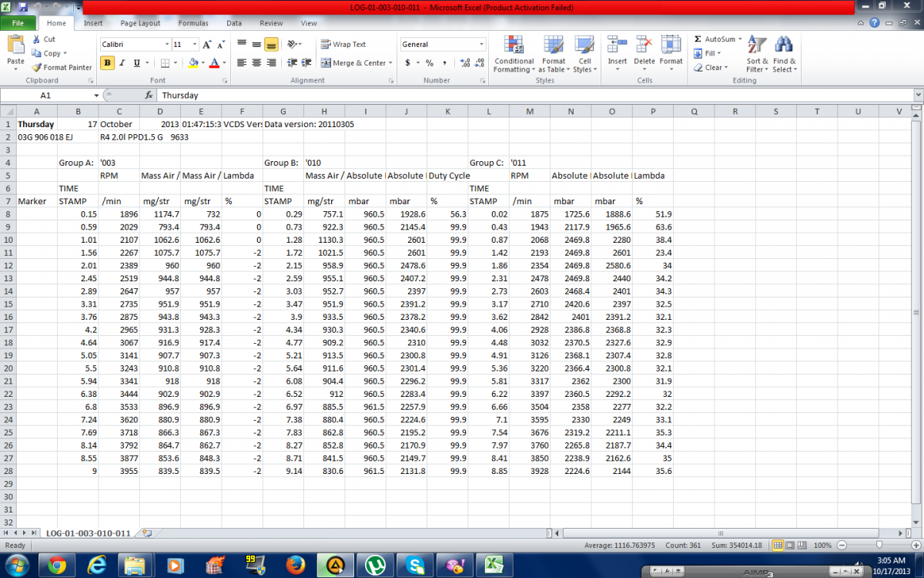Viewport: 924px width, 578px height.
Task: Open the Font dialog launcher
Action: click(225, 80)
